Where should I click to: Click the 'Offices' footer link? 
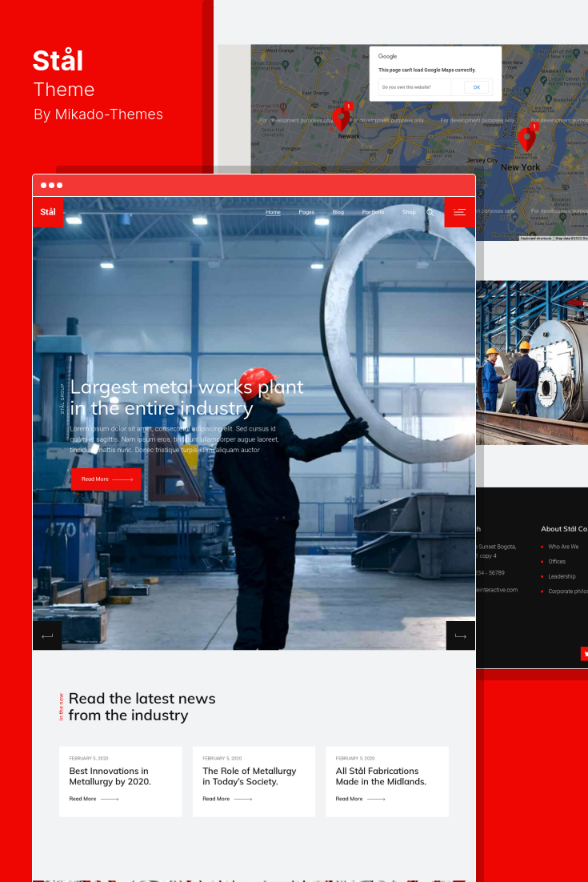[557, 561]
